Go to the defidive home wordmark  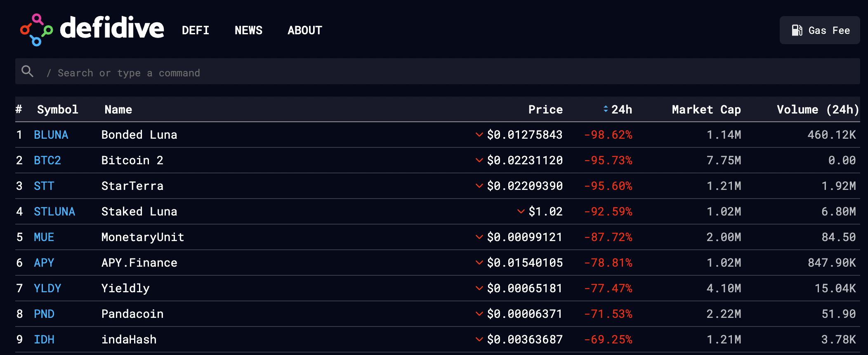[x=112, y=28]
